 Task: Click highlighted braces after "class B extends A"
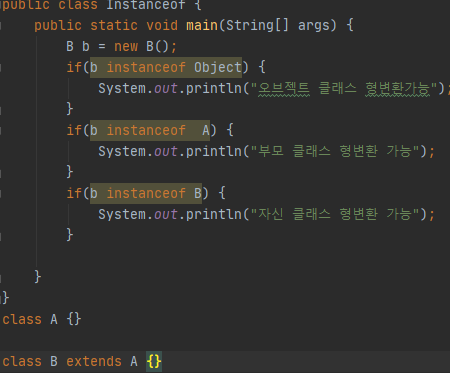pyautogui.click(x=154, y=361)
